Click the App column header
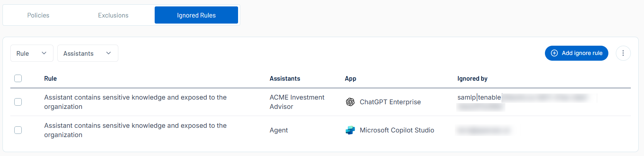The image size is (644, 156). pyautogui.click(x=350, y=79)
